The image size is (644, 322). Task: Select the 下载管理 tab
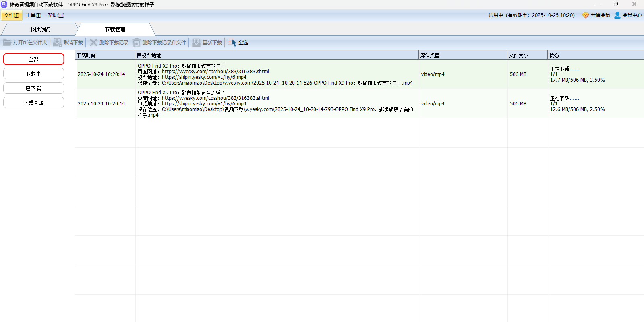[x=115, y=29]
